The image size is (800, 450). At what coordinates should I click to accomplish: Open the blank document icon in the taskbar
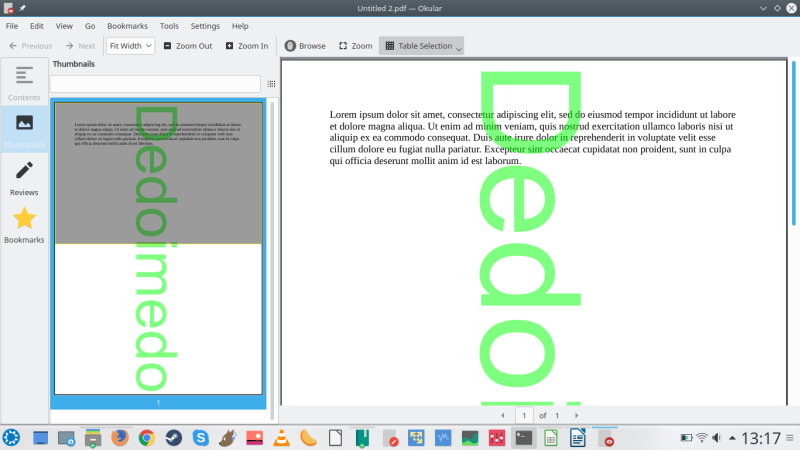[x=335, y=438]
